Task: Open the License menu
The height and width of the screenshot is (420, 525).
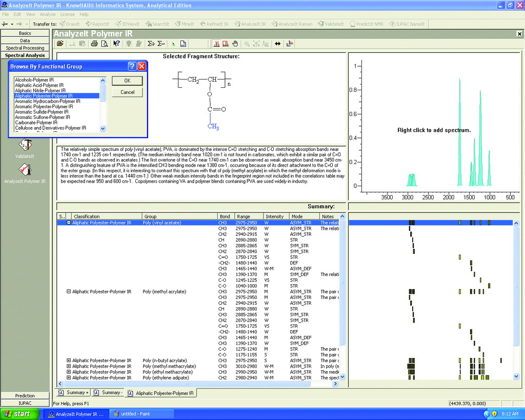Action: 67,14
